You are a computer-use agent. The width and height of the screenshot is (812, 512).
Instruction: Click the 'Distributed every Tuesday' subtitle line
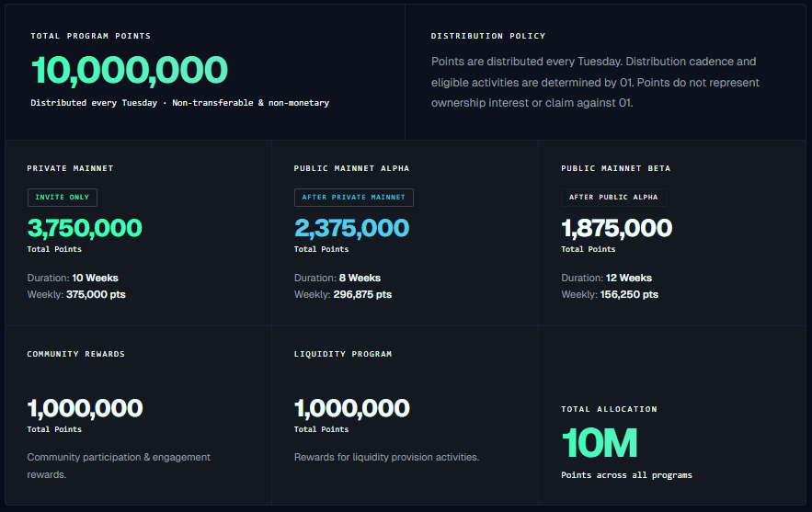pyautogui.click(x=179, y=103)
